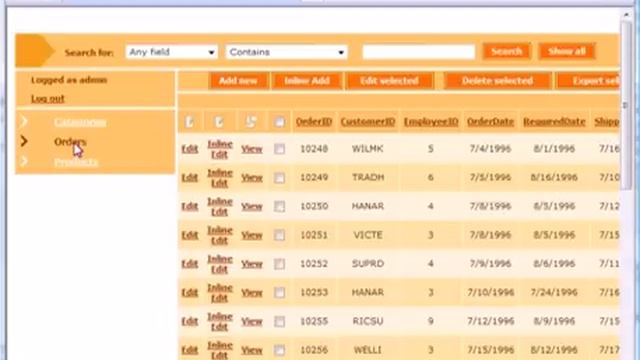Click the edit icon in the table header
Screen dimensions: 640x360
[x=189, y=122]
